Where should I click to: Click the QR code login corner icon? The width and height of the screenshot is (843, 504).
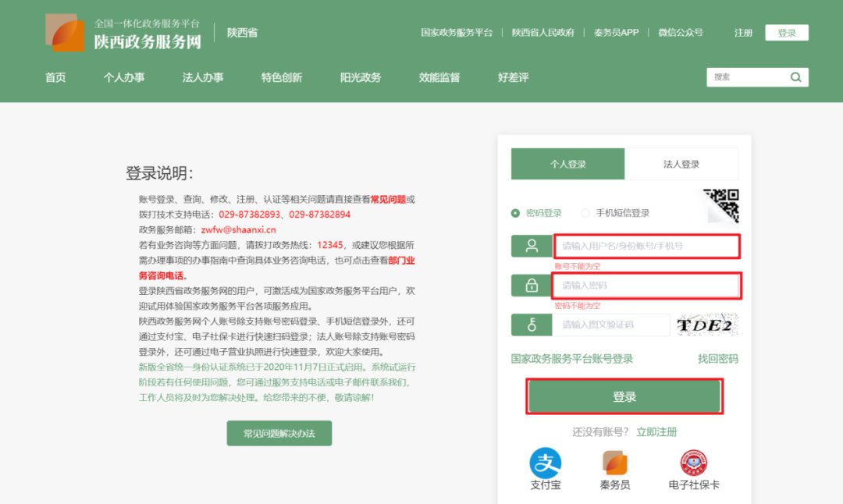pos(722,204)
